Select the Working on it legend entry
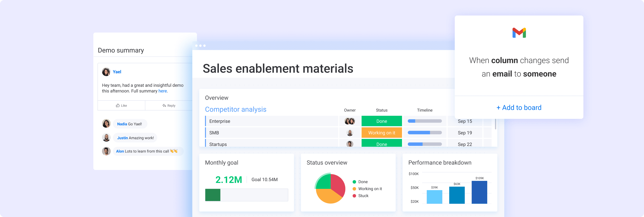Image resolution: width=644 pixels, height=217 pixels. click(x=367, y=189)
